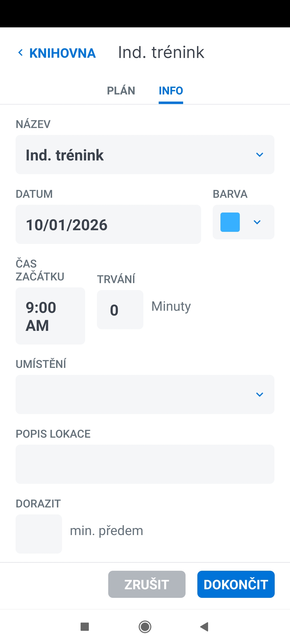Go back via Knihovna link
Image resolution: width=290 pixels, height=644 pixels.
[x=62, y=53]
